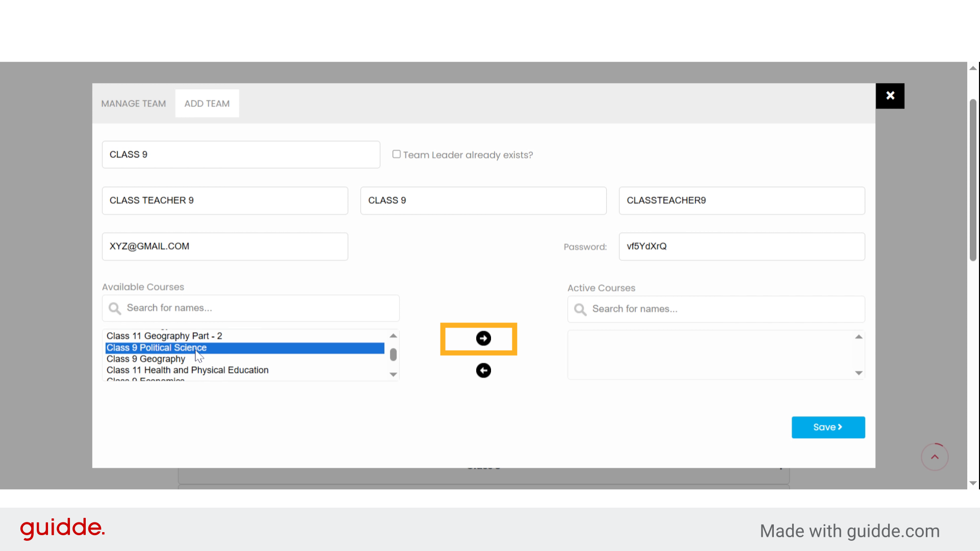Select the ADD TEAM tab
This screenshot has width=980, height=551.
207,103
